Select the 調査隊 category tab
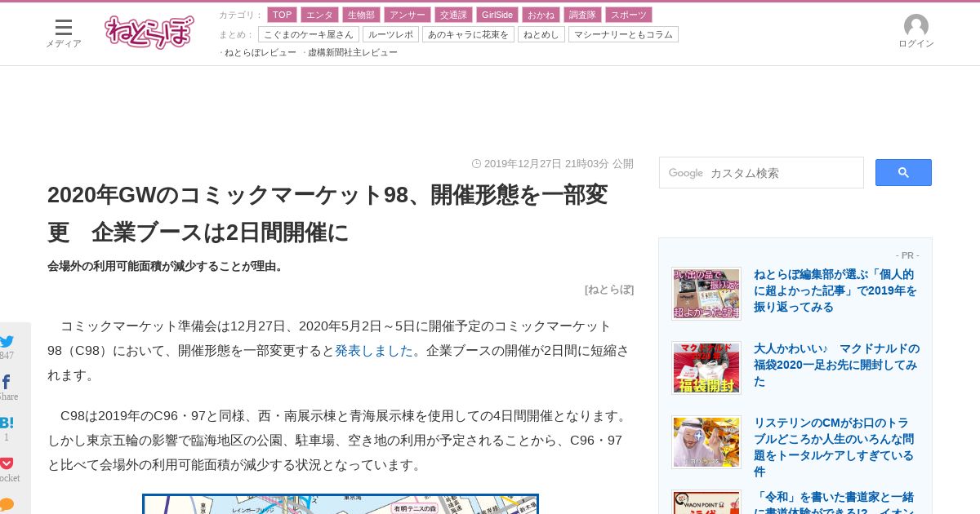The width and height of the screenshot is (980, 514). pos(582,15)
